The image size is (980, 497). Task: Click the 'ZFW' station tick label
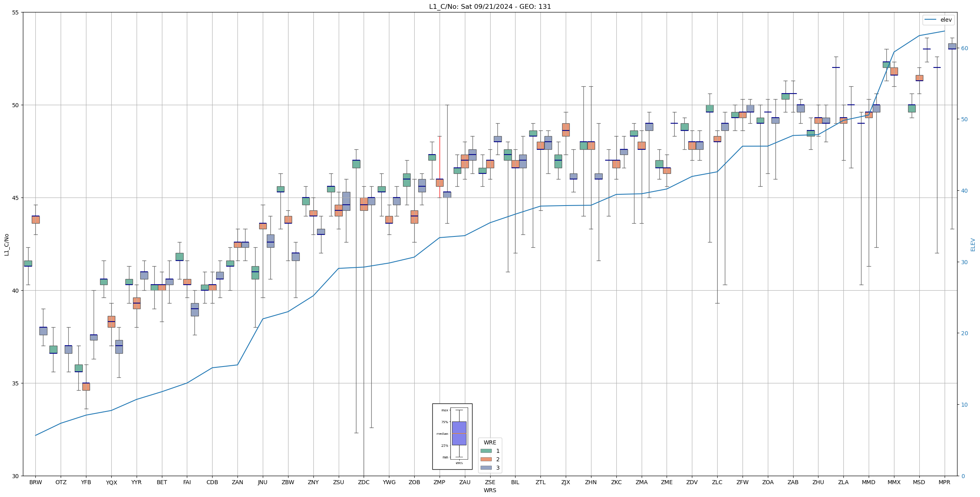pyautogui.click(x=743, y=482)
